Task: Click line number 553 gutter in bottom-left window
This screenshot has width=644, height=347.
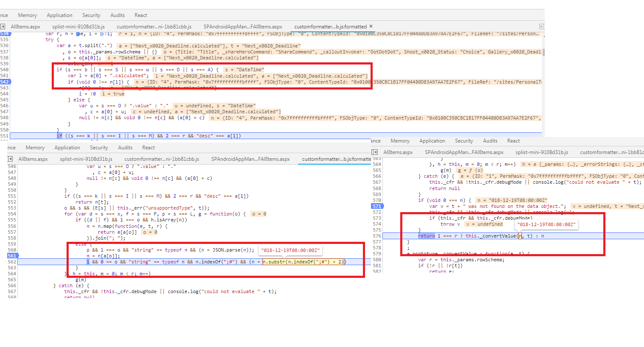Action: (12, 208)
